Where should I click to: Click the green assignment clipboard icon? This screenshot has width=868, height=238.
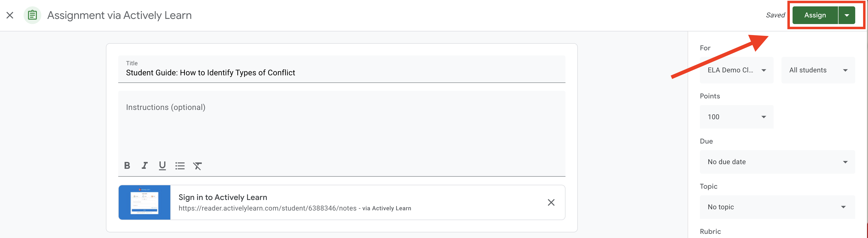click(x=32, y=15)
